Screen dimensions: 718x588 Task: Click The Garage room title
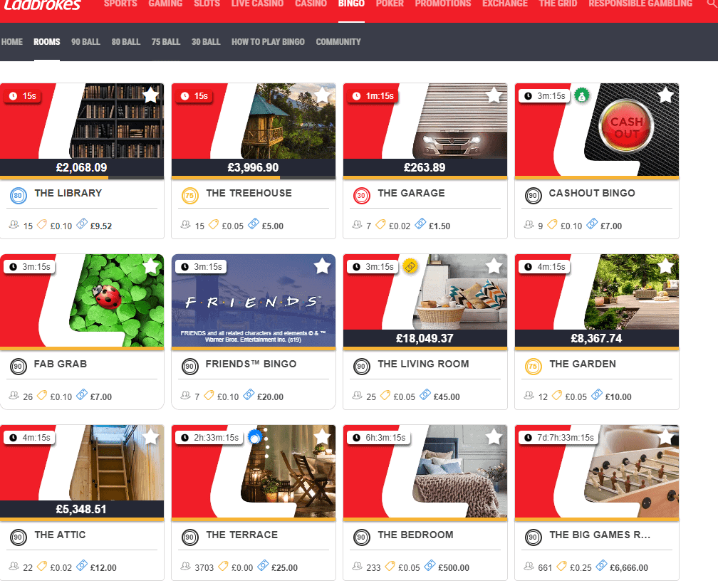(411, 193)
